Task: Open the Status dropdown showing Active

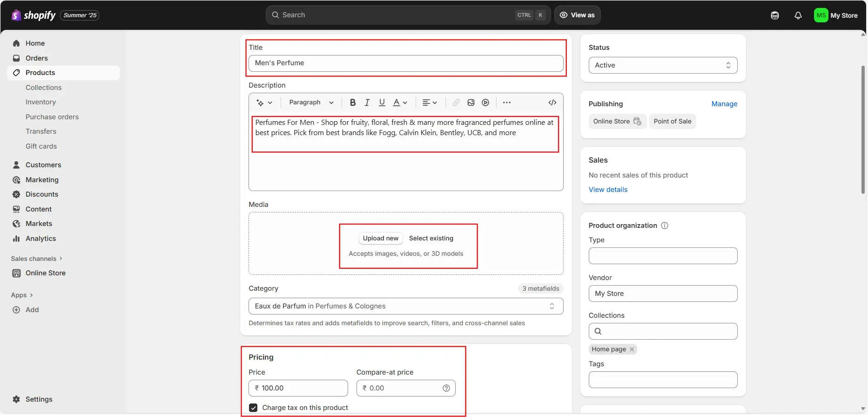Action: tap(663, 65)
